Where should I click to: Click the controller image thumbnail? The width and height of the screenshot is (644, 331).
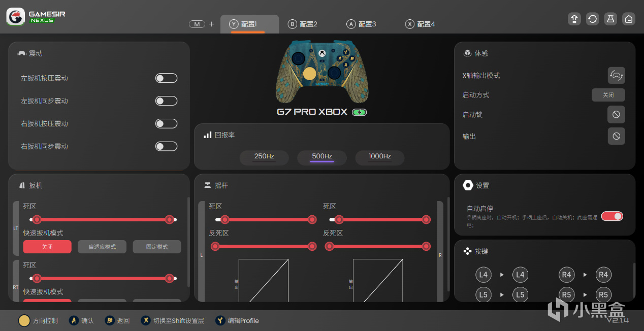coord(322,71)
